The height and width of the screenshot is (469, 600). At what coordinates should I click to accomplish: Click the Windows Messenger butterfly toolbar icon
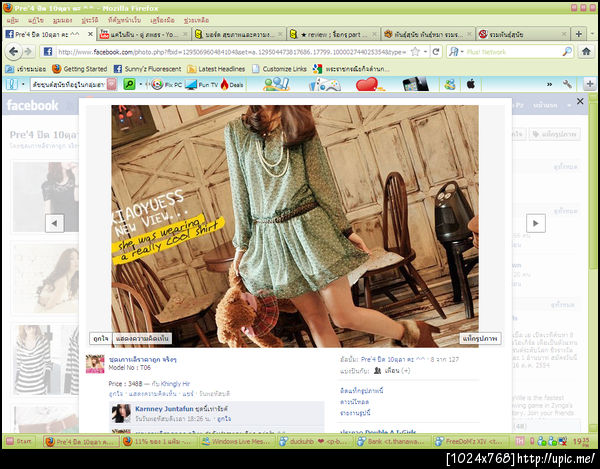click(450, 84)
